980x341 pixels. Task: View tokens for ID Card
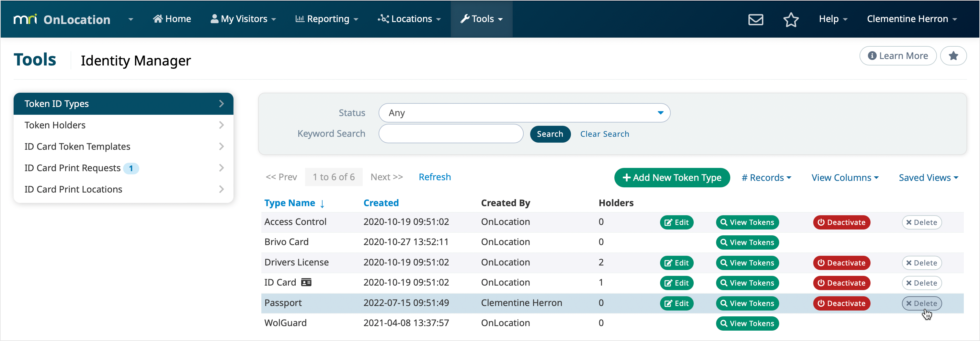pos(747,283)
